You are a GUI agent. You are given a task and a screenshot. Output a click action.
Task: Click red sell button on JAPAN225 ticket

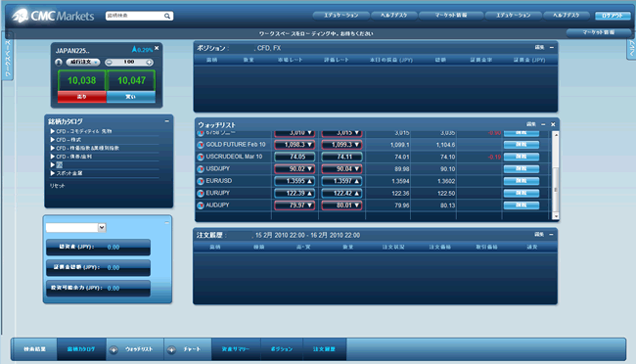pyautogui.click(x=82, y=97)
